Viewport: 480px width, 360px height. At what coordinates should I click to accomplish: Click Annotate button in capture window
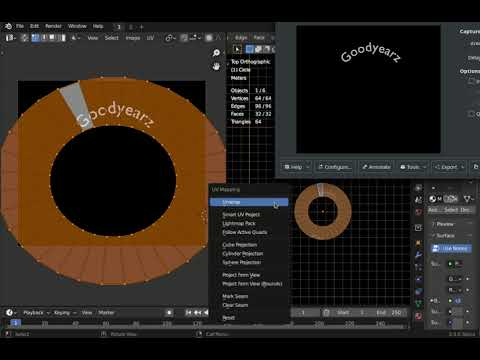pyautogui.click(x=376, y=167)
